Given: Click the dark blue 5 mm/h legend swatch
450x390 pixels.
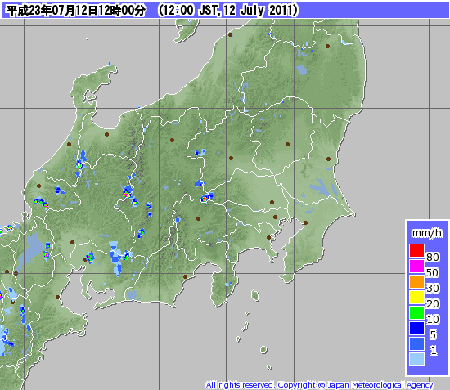Looking at the screenshot, I should [417, 328].
